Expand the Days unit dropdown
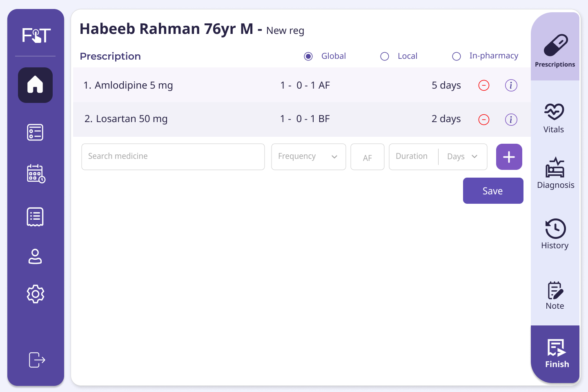 coord(462,156)
